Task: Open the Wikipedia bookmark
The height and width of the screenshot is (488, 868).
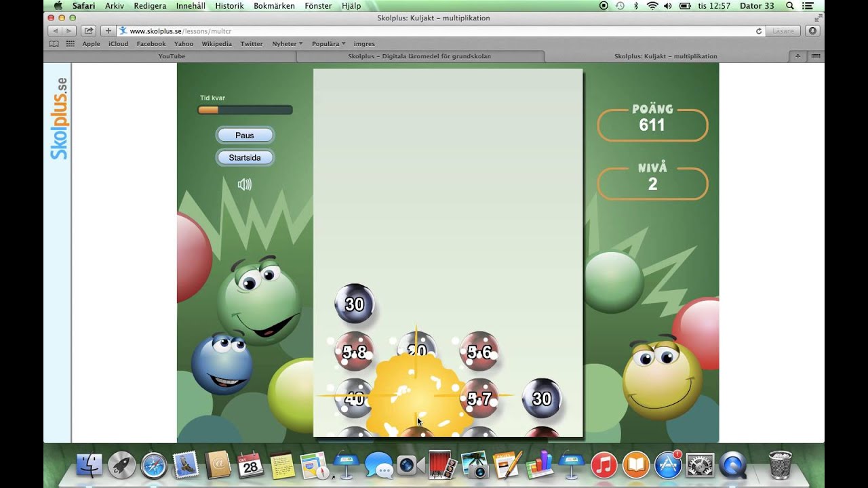Action: (217, 43)
